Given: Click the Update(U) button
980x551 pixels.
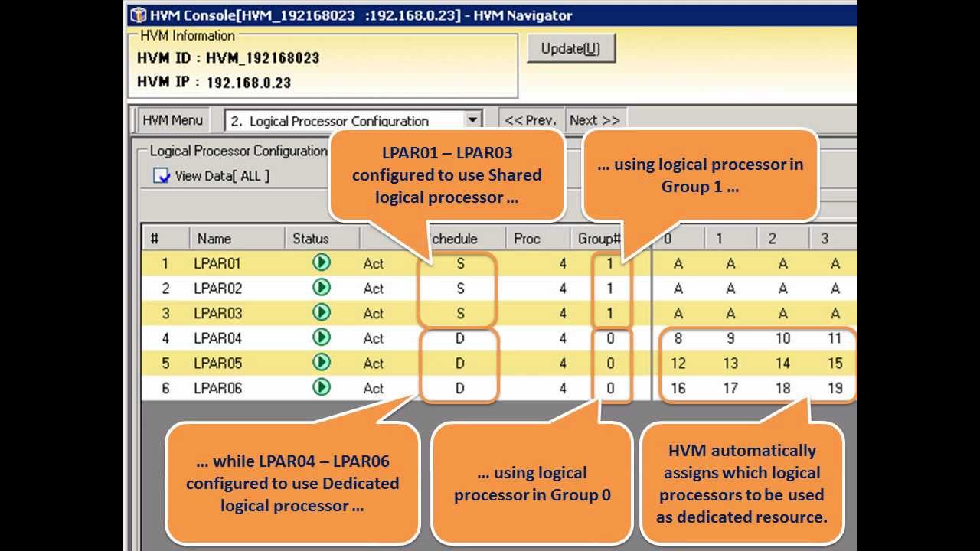Looking at the screenshot, I should pos(570,49).
